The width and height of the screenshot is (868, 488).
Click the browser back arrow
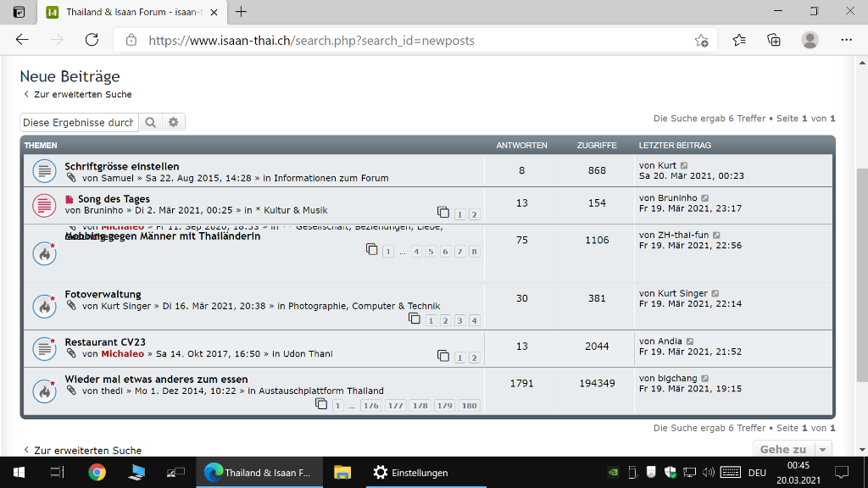[x=22, y=40]
